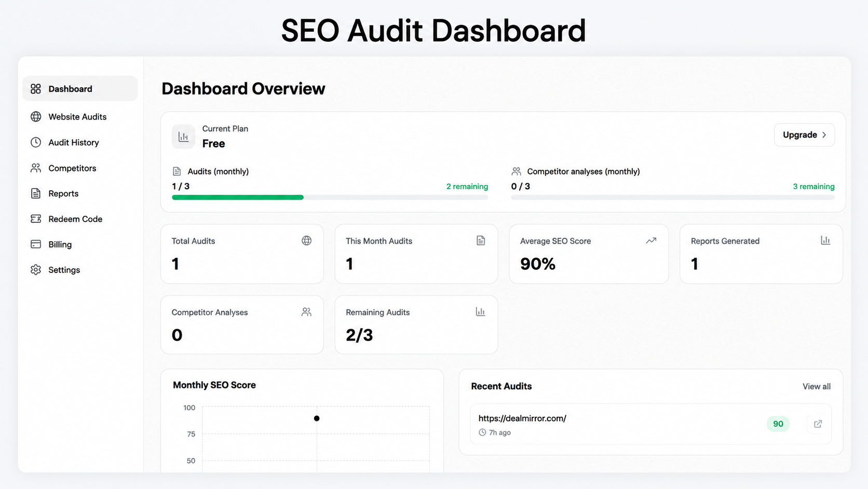Open the Dashboard menu item

[80, 89]
